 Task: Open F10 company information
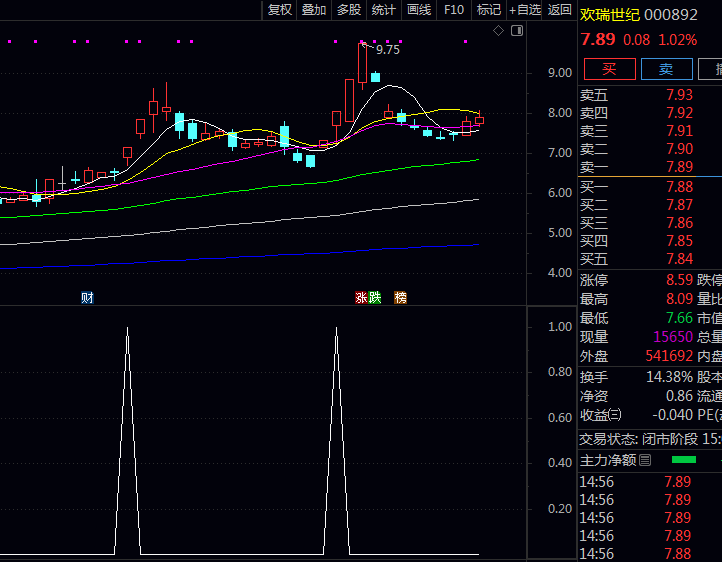tap(454, 10)
